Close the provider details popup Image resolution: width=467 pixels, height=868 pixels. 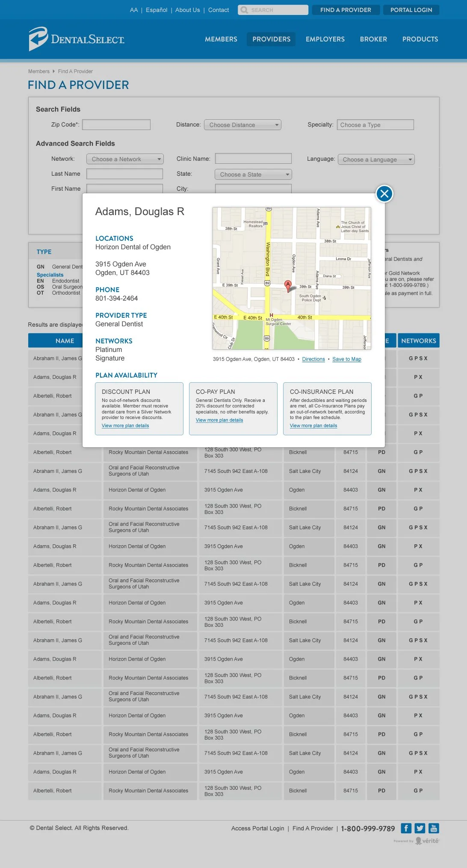[x=384, y=194]
